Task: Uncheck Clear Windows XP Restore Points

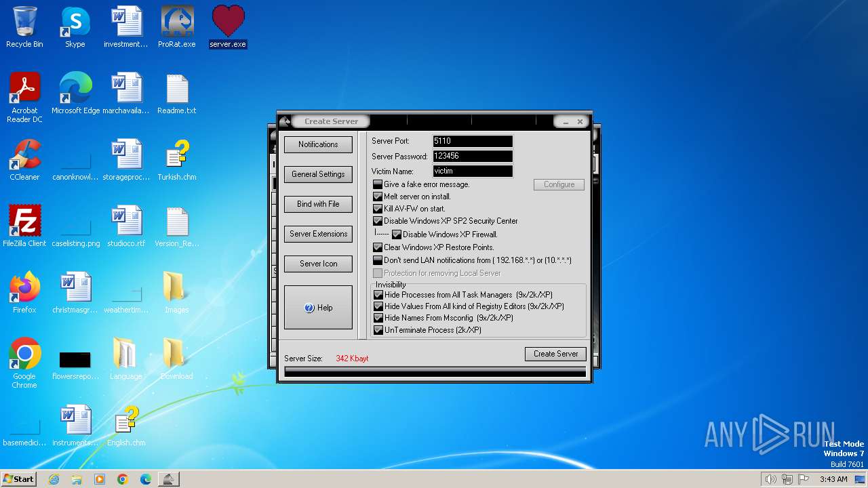Action: (x=378, y=247)
